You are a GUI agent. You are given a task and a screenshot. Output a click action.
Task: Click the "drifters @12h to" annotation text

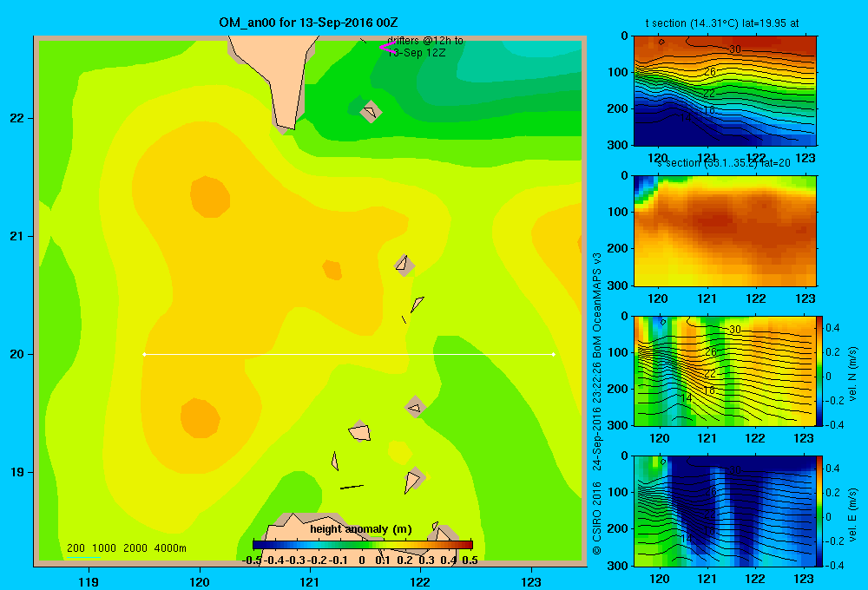pos(425,41)
